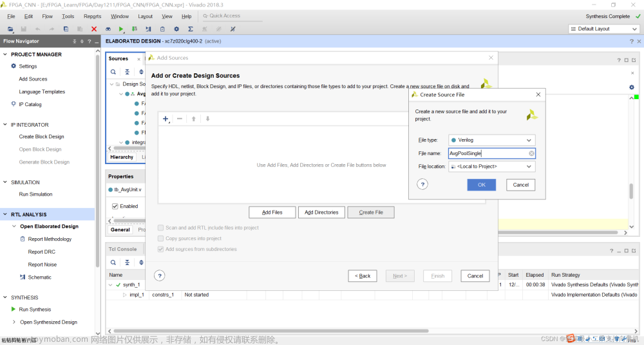
Task: Click the Sources panel collapse all icon
Action: point(128,72)
